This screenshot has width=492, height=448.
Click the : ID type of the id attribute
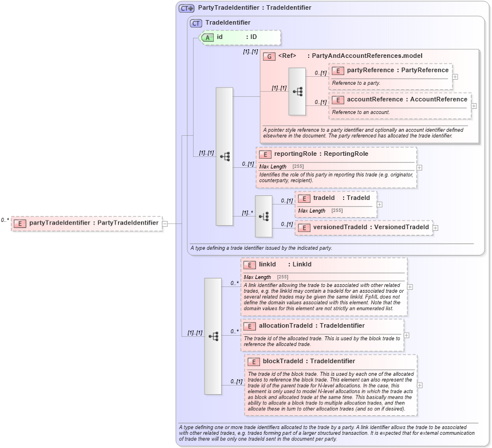pyautogui.click(x=251, y=37)
